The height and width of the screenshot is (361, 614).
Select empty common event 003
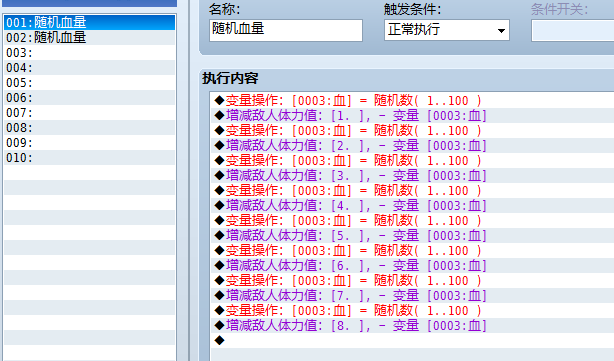(89, 52)
